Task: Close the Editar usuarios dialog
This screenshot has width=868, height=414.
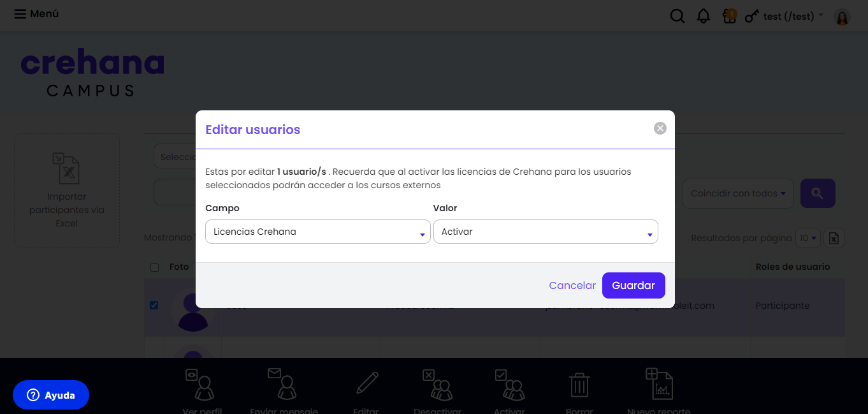Action: [x=660, y=128]
